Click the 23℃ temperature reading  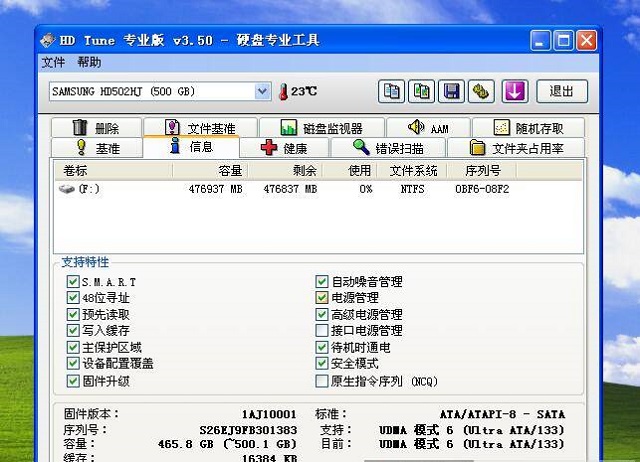304,91
